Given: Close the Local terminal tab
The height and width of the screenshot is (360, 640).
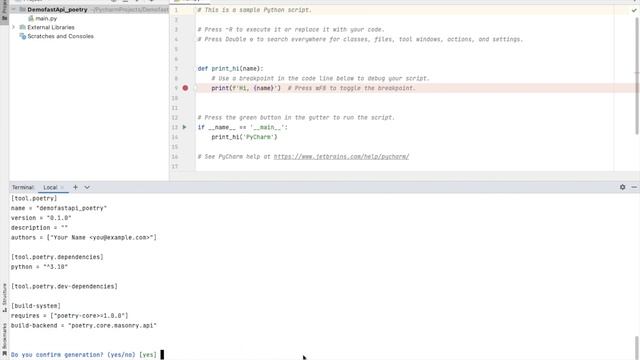Looking at the screenshot, I should click(x=62, y=187).
